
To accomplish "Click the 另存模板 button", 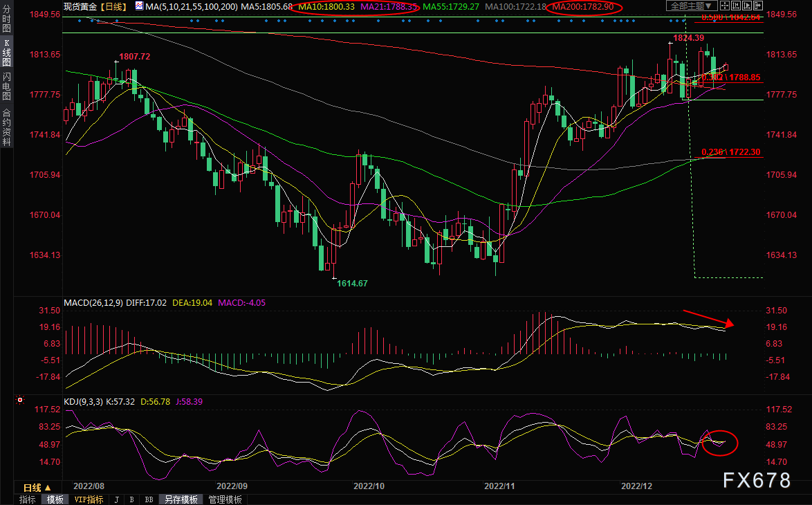I will [x=181, y=499].
